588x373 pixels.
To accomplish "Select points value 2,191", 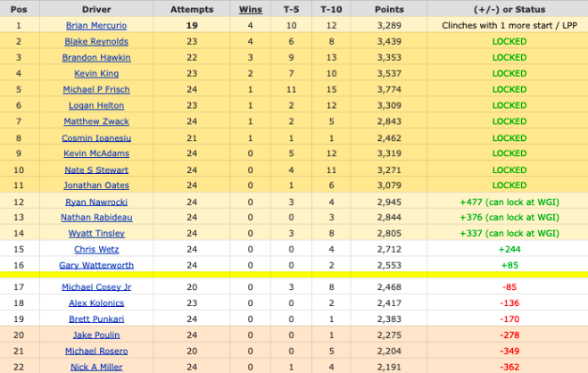I will [x=389, y=368].
